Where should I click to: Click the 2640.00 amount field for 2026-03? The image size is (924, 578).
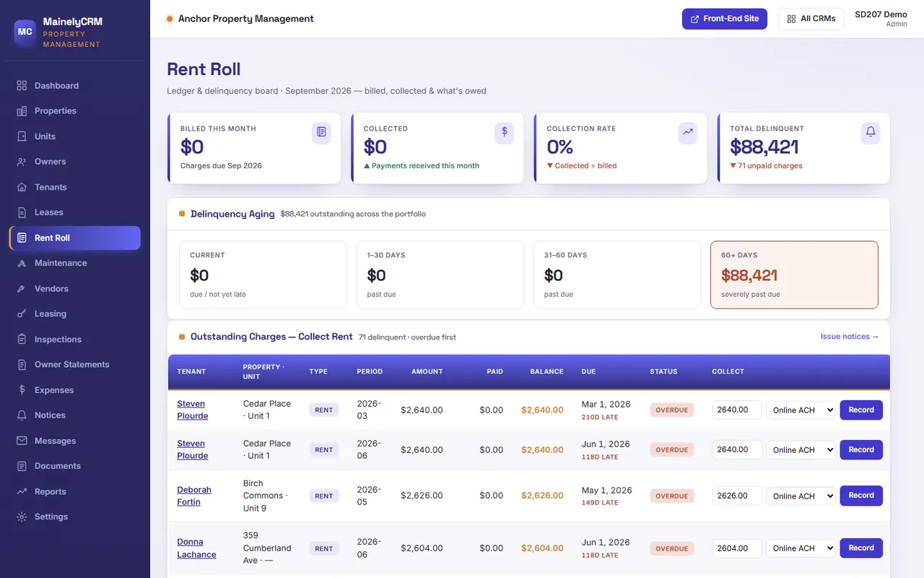737,410
